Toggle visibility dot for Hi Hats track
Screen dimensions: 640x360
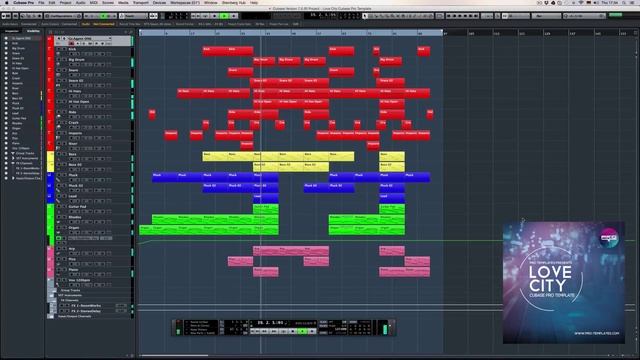(x=6, y=63)
